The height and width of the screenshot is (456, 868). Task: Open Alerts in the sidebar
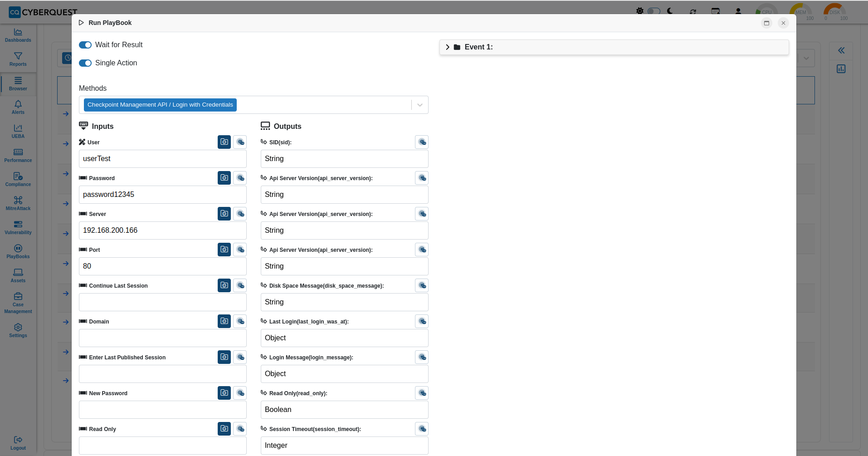[x=18, y=108]
